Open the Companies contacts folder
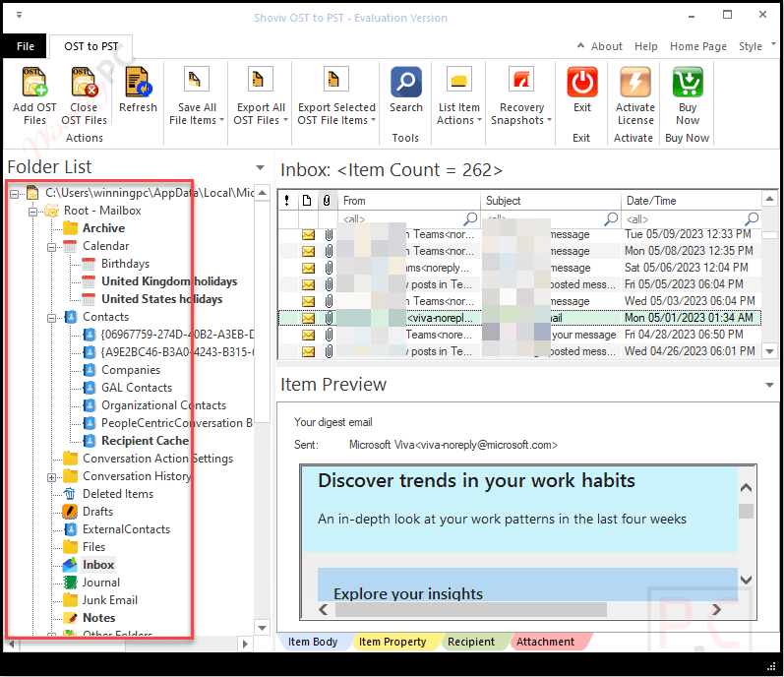Image resolution: width=784 pixels, height=677 pixels. tap(131, 370)
